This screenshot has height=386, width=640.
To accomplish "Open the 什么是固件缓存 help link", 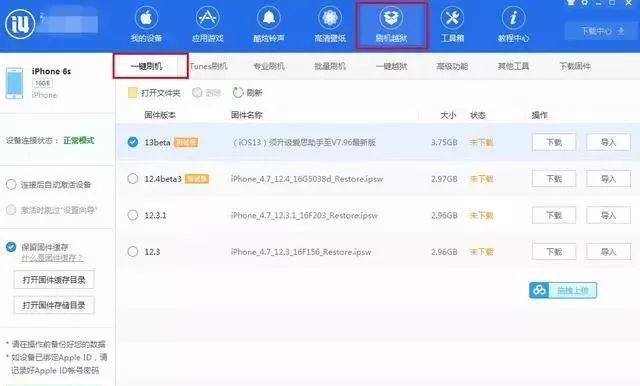I will click(52, 258).
